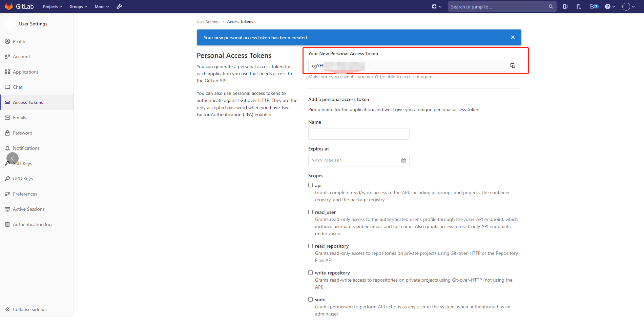The width and height of the screenshot is (644, 326).
Task: Click the GPG Keys key icon
Action: pos(7,179)
